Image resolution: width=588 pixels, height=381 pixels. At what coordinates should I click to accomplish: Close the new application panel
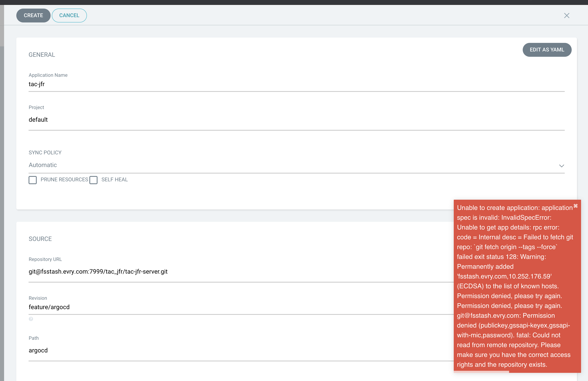[567, 15]
